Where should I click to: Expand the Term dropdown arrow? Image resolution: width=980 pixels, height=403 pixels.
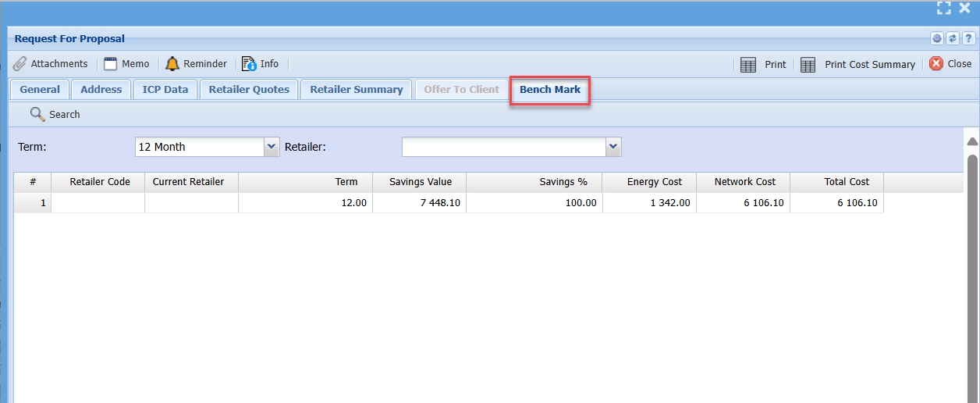(x=272, y=146)
